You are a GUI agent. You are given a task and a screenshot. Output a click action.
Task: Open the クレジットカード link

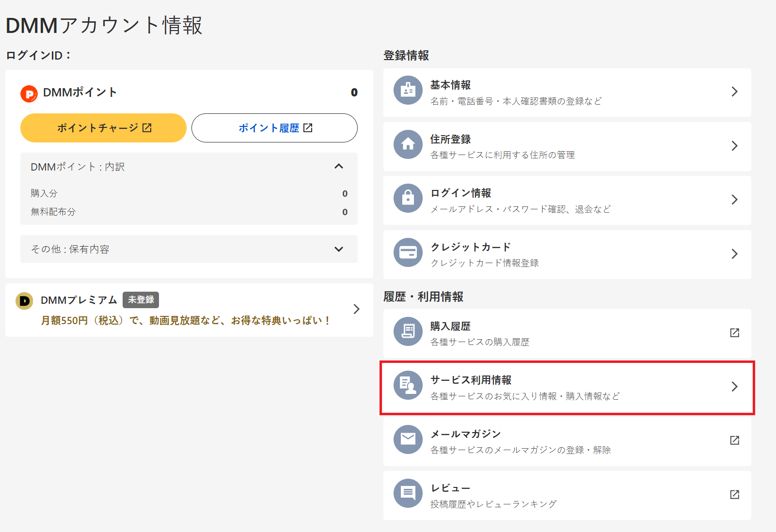coord(567,254)
